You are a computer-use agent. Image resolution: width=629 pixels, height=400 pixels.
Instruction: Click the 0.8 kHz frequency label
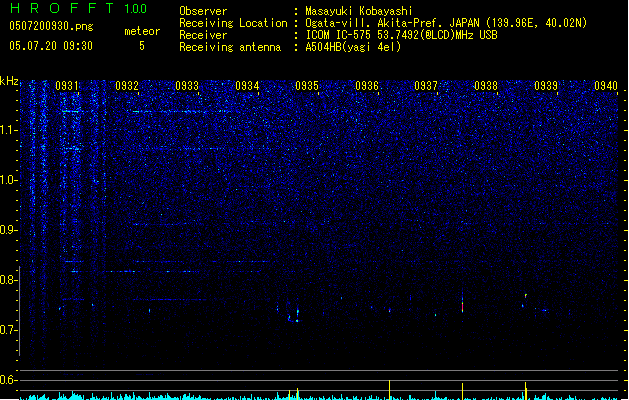(9, 280)
